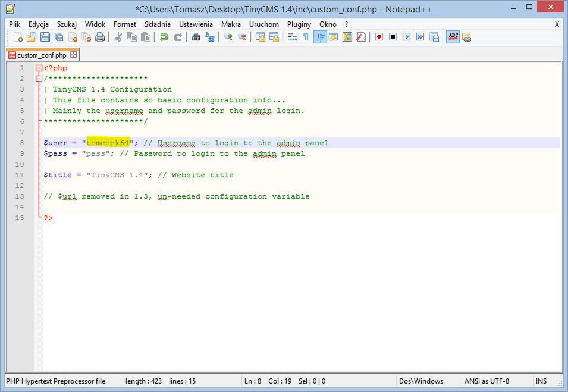Open the Pluginy menu

pyautogui.click(x=299, y=24)
